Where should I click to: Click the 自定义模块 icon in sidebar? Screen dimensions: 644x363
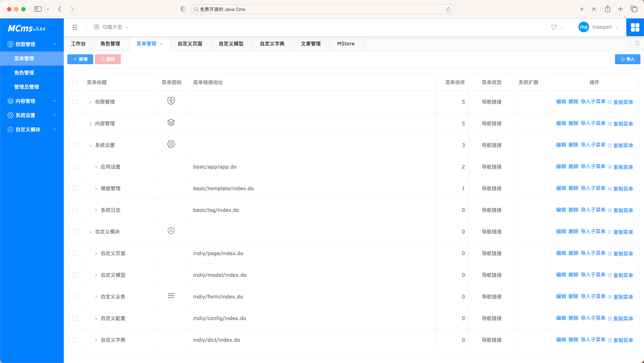[x=10, y=129]
